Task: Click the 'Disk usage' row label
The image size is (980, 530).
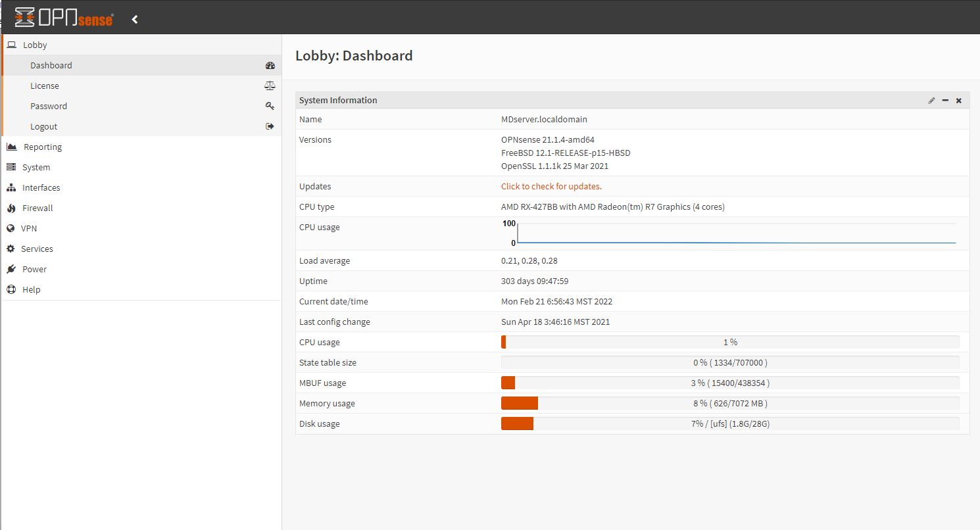Action: tap(320, 424)
